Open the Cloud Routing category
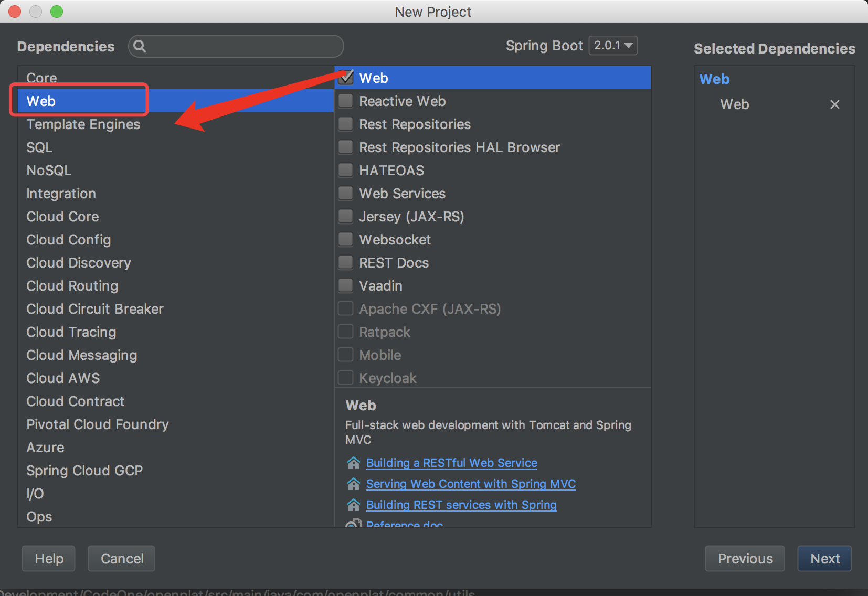The height and width of the screenshot is (596, 868). [176, 285]
